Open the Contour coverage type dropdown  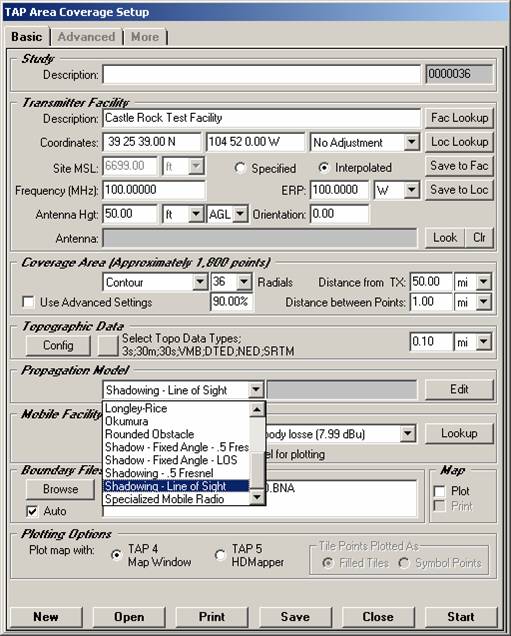point(200,281)
